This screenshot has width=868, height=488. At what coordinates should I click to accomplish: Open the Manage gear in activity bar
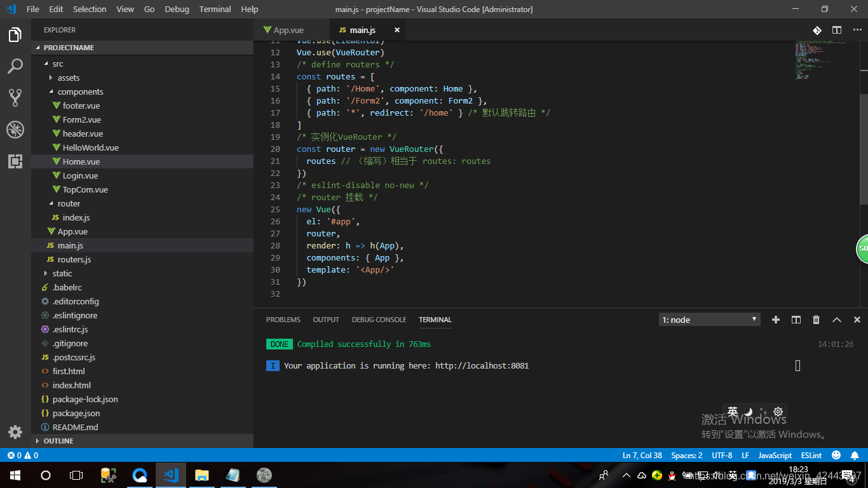pyautogui.click(x=15, y=432)
